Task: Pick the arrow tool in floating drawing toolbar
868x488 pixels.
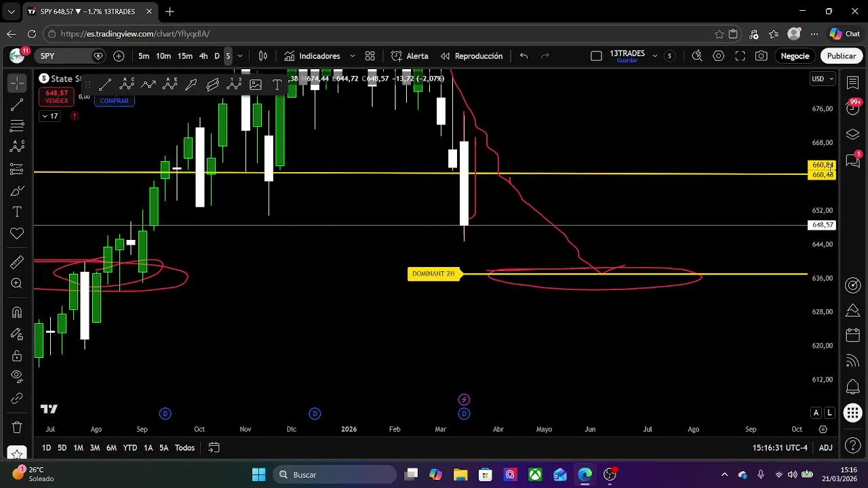Action: (191, 85)
